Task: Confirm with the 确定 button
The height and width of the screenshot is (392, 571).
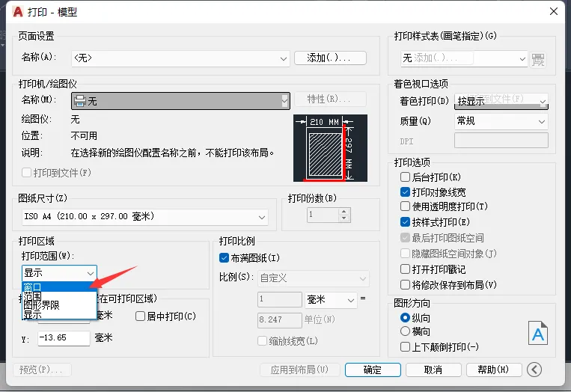Action: [x=373, y=370]
